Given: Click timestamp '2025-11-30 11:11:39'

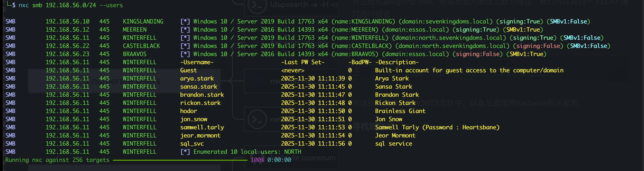Looking at the screenshot, I should click(x=313, y=79).
